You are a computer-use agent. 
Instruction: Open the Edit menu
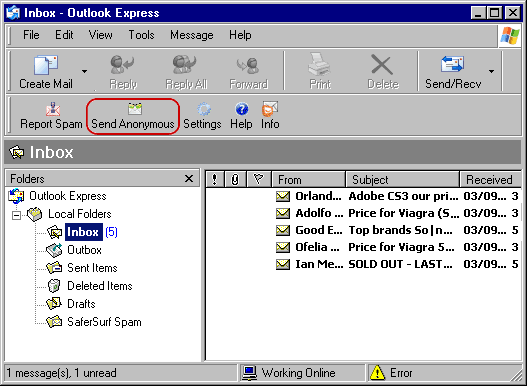64,35
